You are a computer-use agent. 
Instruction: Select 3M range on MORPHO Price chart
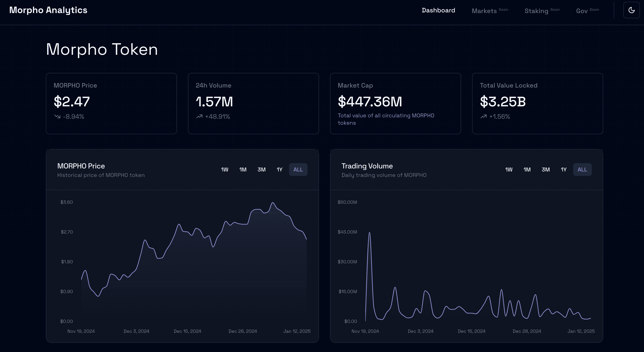point(261,170)
